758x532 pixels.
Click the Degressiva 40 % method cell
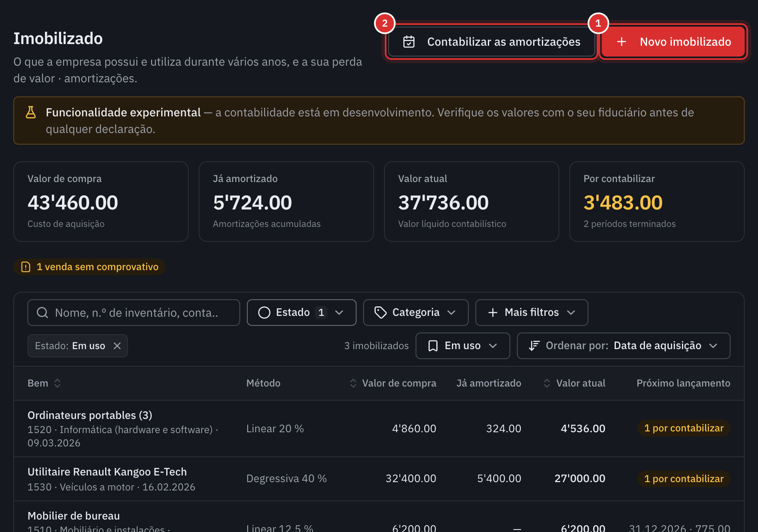287,479
